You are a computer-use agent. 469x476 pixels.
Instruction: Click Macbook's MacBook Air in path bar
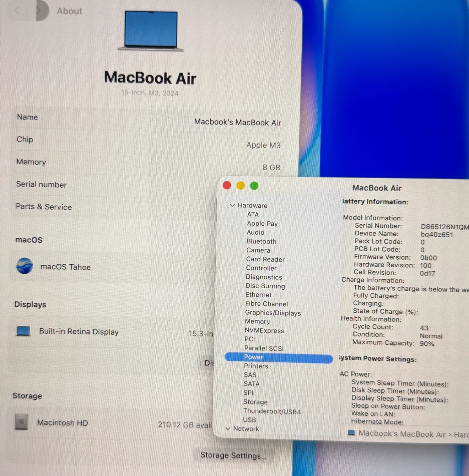tap(402, 433)
